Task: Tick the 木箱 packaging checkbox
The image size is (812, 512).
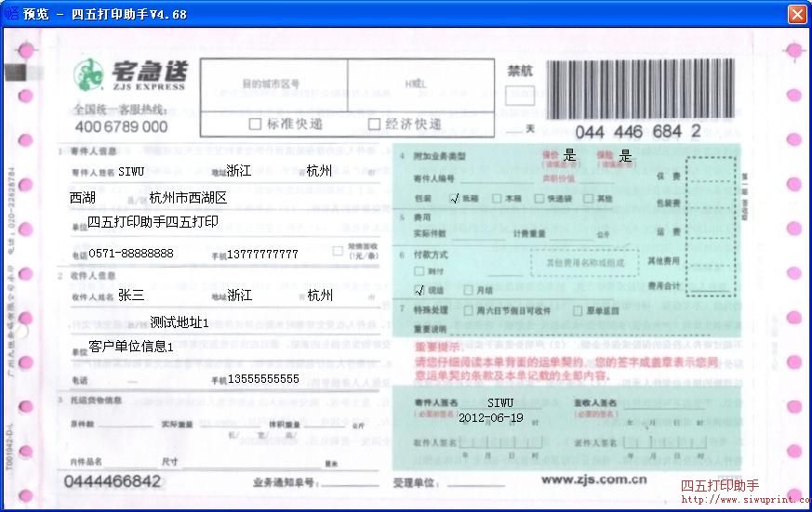Action: [497, 198]
